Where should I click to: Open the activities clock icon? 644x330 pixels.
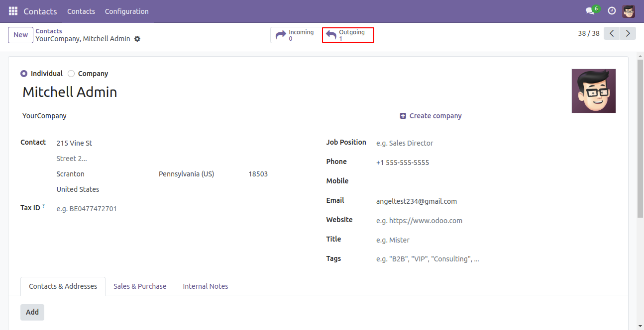pos(612,11)
